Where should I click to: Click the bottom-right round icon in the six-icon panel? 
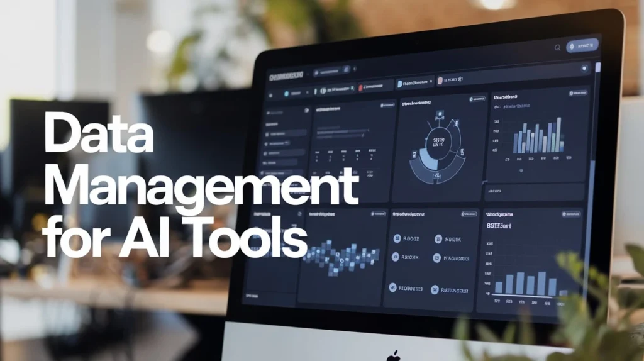tap(435, 290)
